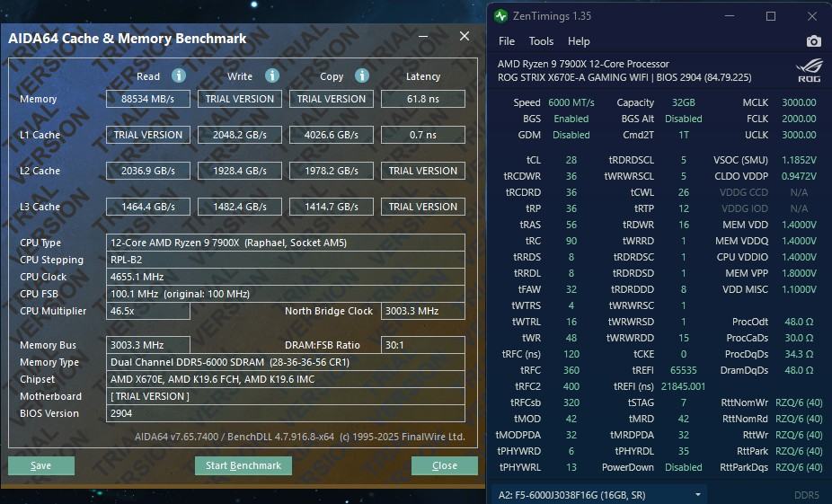832x504 pixels.
Task: Click the Save button in AIDA64
Action: (x=40, y=465)
